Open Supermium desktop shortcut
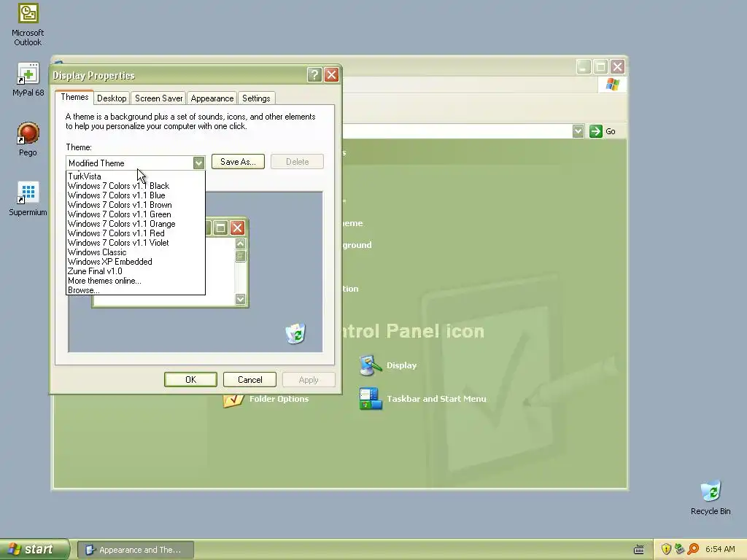This screenshot has width=747, height=560. point(28,199)
